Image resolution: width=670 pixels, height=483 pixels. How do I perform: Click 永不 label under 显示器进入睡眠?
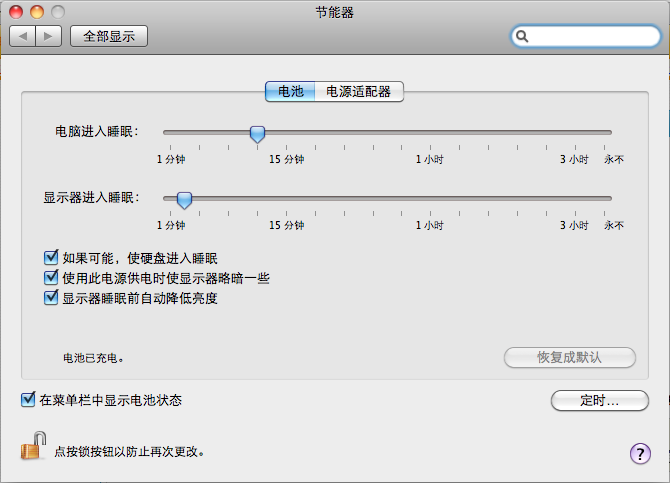click(x=614, y=225)
